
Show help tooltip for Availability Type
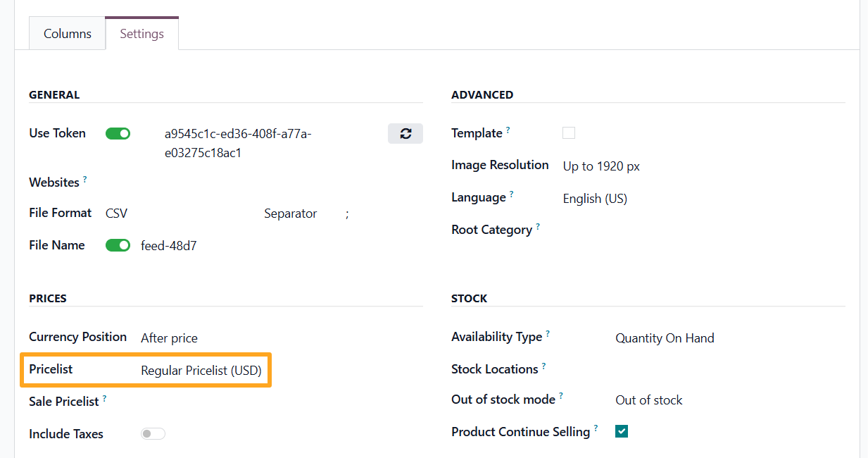[x=548, y=334]
